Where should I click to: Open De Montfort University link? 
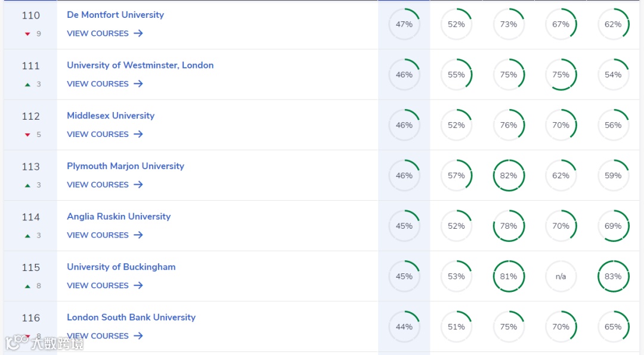click(115, 15)
